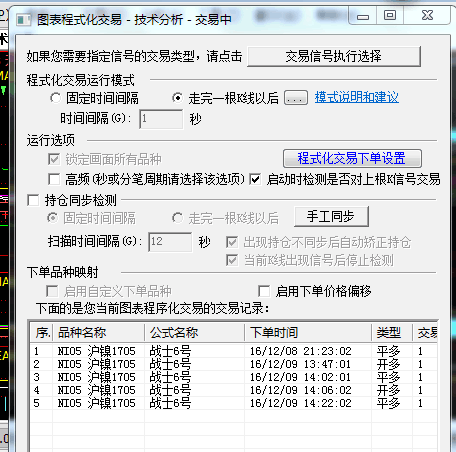Viewport: 456px width, 452px height.
Task: Enable the 持仓同步检测 checkbox
Action: [33, 200]
